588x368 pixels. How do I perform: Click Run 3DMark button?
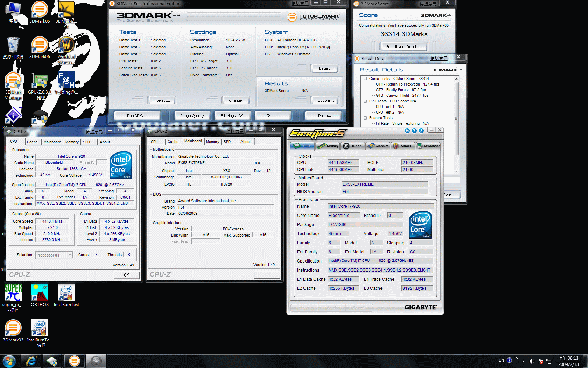[x=138, y=116]
